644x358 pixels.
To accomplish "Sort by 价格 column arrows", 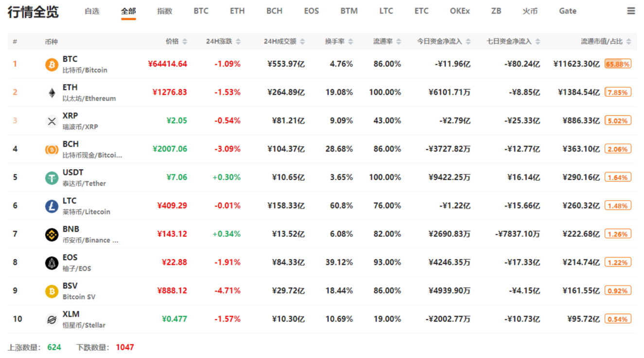I will pos(185,42).
